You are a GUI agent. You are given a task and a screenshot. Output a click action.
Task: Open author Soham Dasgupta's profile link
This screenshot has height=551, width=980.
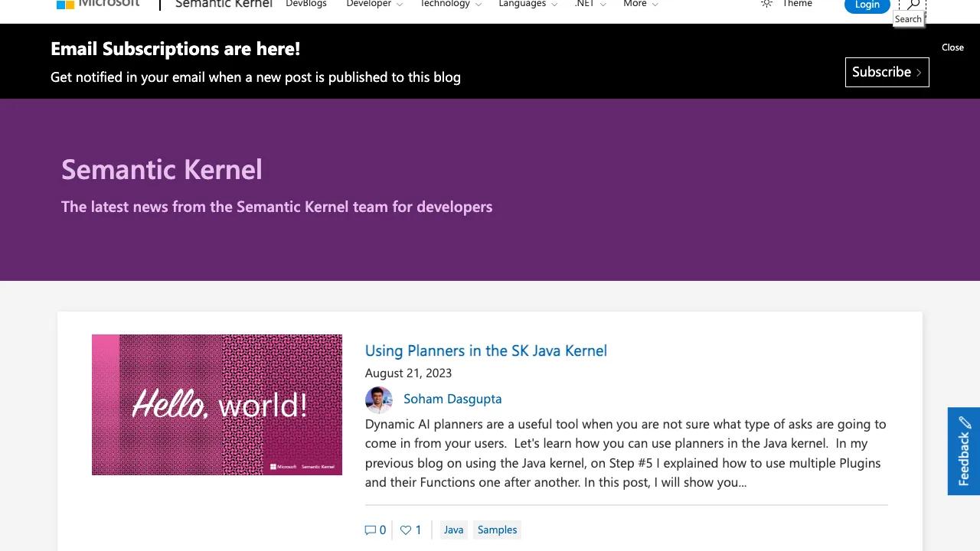point(452,399)
